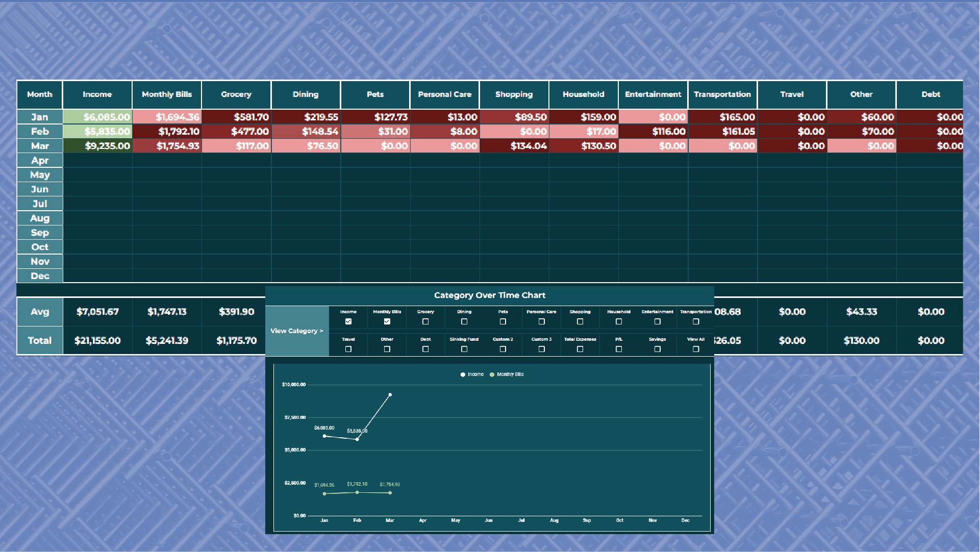Click the Entertainment column header

point(653,94)
